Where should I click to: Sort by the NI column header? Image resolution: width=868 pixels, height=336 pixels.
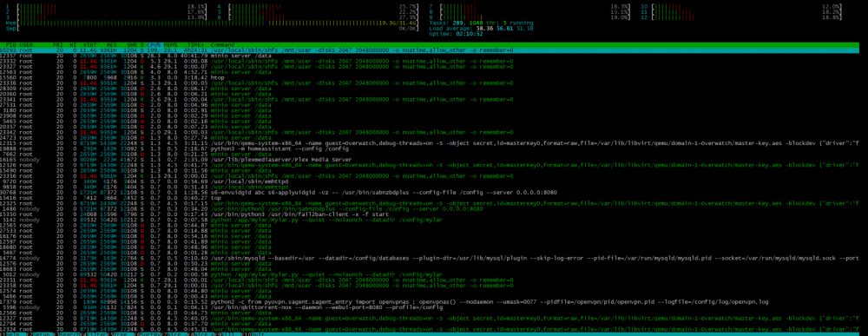coord(74,44)
